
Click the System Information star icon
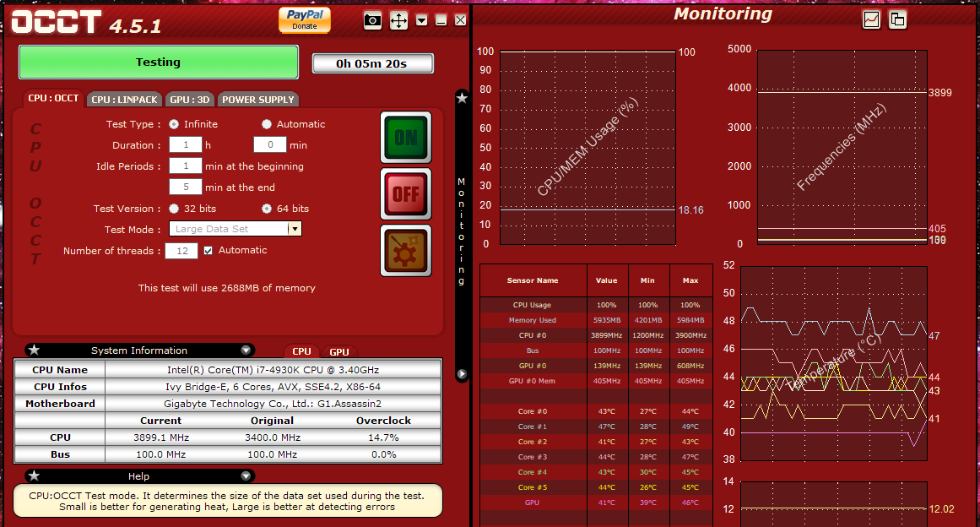tap(35, 350)
